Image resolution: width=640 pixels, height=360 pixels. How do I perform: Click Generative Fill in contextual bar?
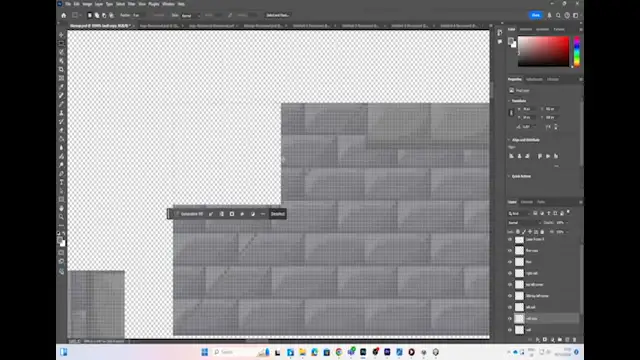pos(189,214)
